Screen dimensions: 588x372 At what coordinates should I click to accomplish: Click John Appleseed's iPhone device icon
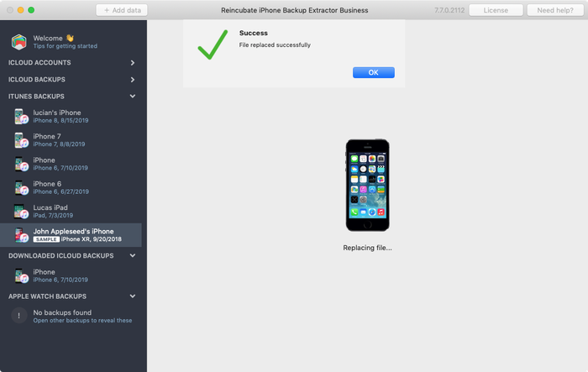[21, 235]
